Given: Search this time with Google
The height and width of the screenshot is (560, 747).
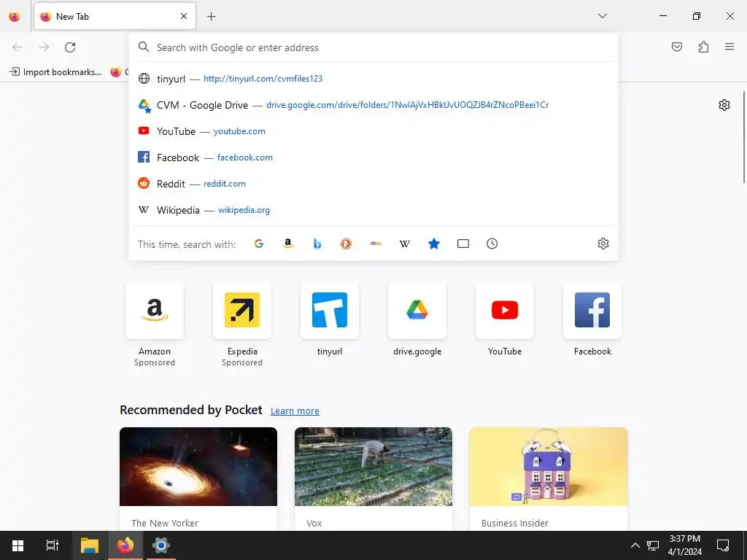Looking at the screenshot, I should [x=259, y=244].
